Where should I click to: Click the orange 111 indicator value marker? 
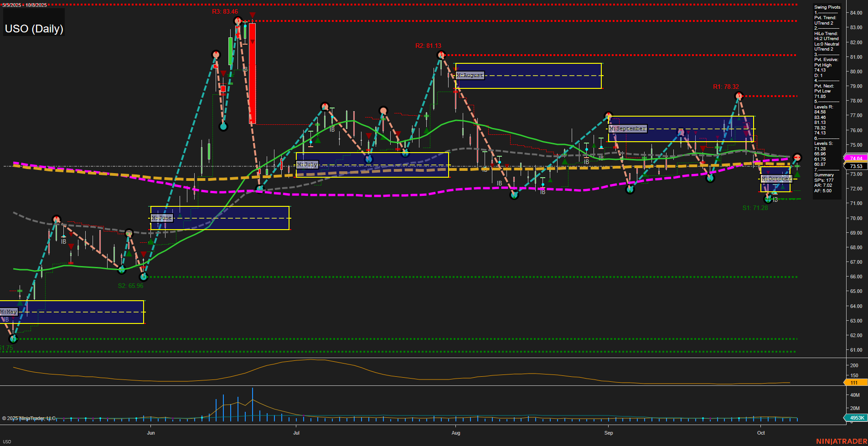tap(854, 383)
